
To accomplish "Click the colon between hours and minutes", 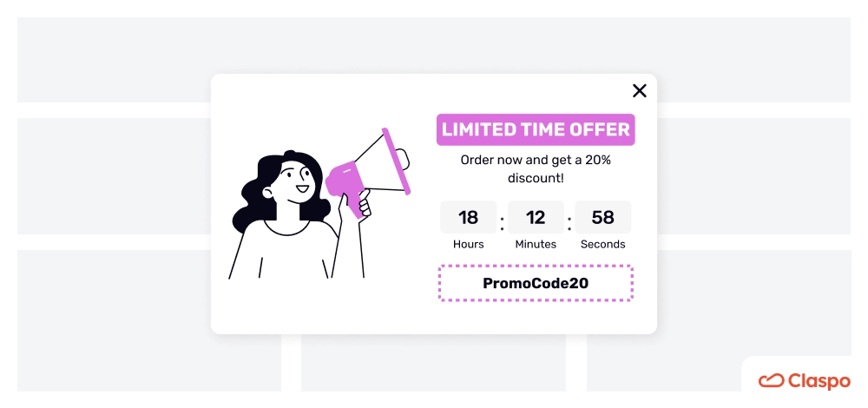I will 502,223.
